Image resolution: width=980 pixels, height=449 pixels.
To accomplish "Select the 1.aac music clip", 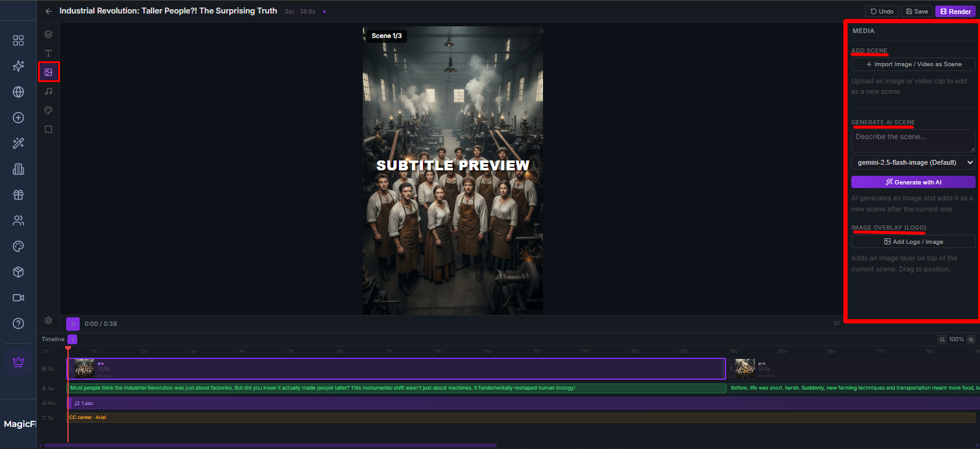I will click(524, 403).
